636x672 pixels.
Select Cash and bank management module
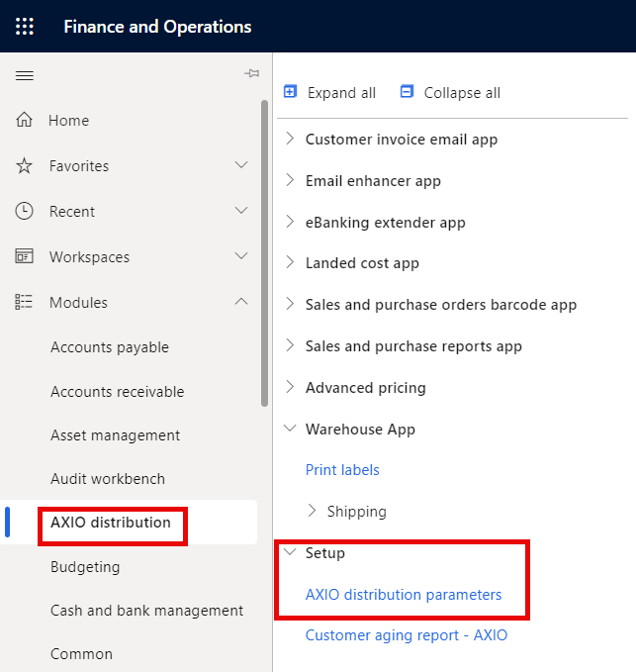click(146, 611)
